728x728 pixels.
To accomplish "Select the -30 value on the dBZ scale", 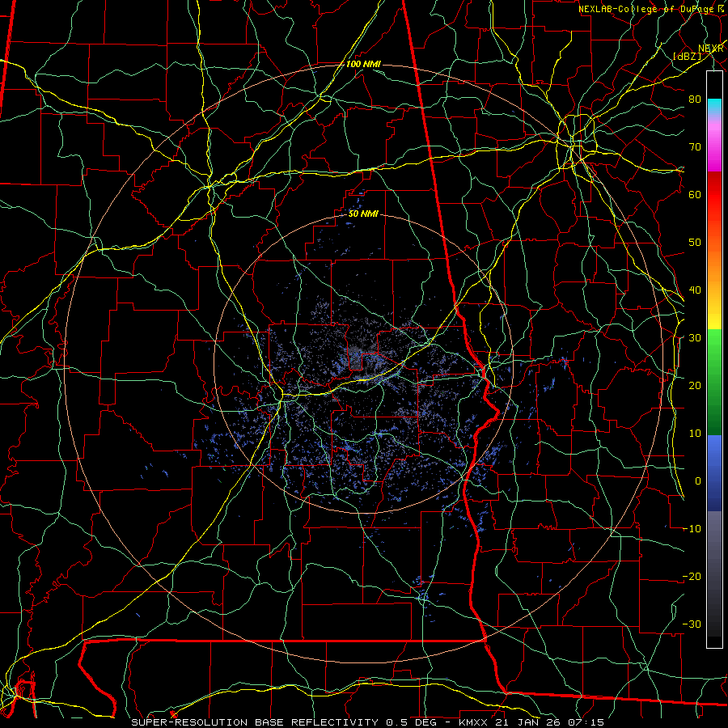I will 692,624.
